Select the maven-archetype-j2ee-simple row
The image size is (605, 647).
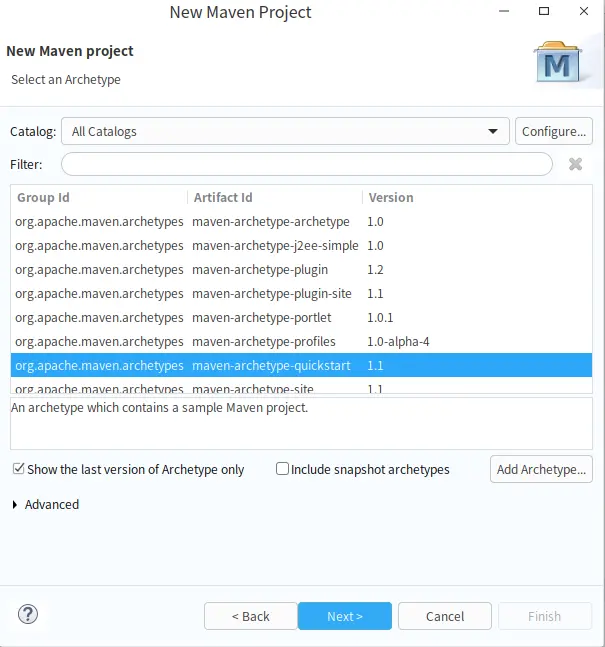(301, 246)
